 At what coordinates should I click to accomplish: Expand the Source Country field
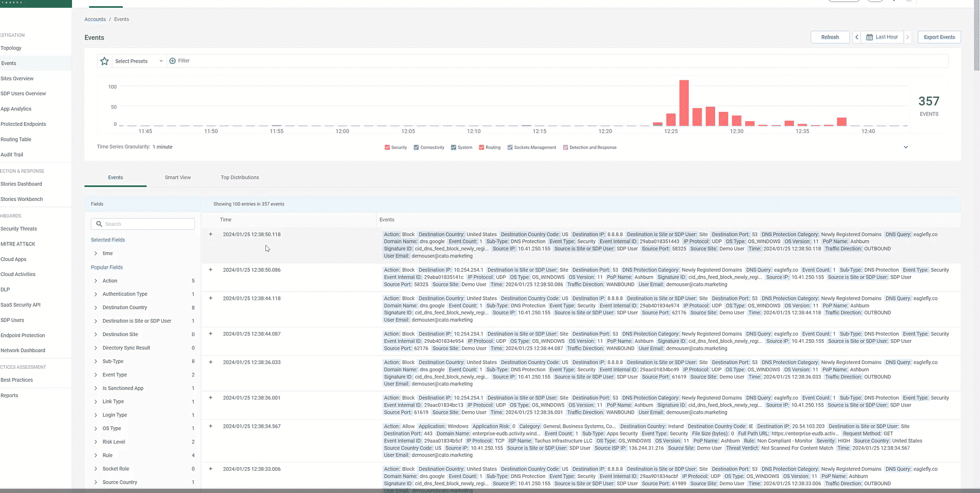pos(96,483)
